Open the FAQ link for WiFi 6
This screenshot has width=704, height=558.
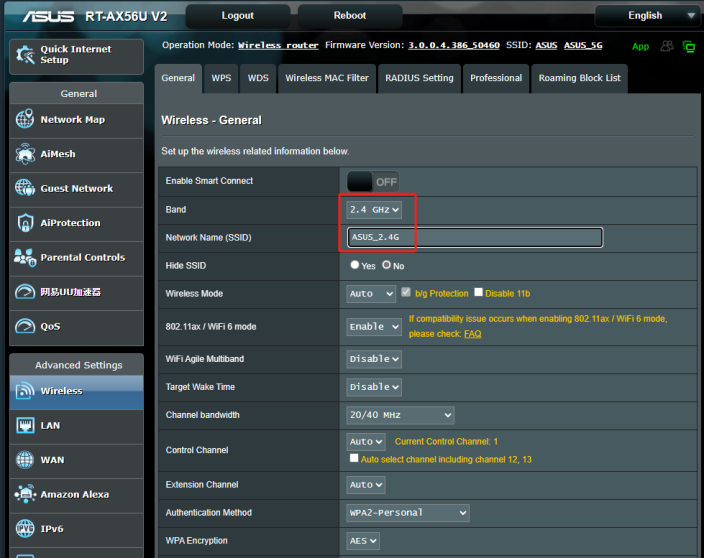(x=472, y=334)
